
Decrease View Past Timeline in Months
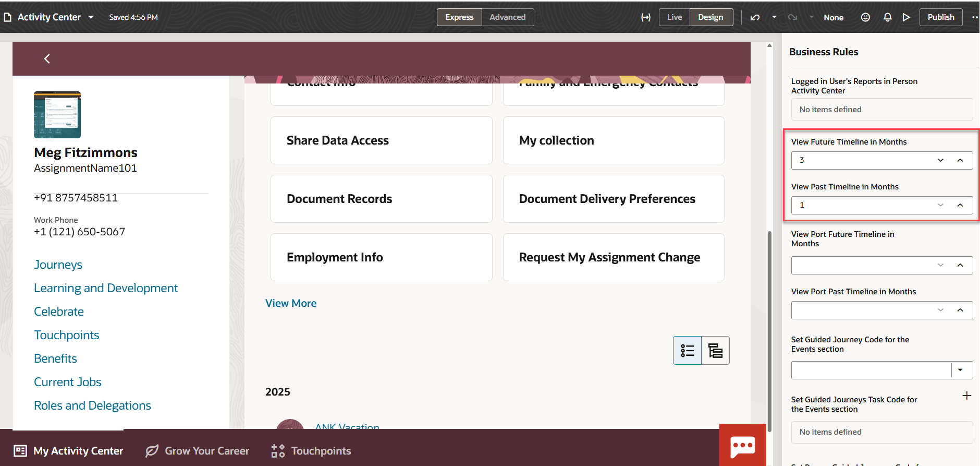[x=940, y=205]
